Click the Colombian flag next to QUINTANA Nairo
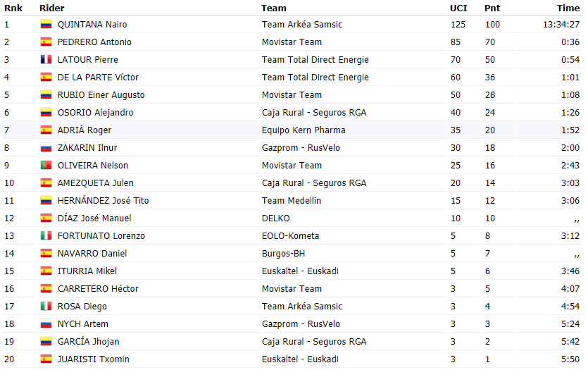588x370 pixels. tap(46, 25)
